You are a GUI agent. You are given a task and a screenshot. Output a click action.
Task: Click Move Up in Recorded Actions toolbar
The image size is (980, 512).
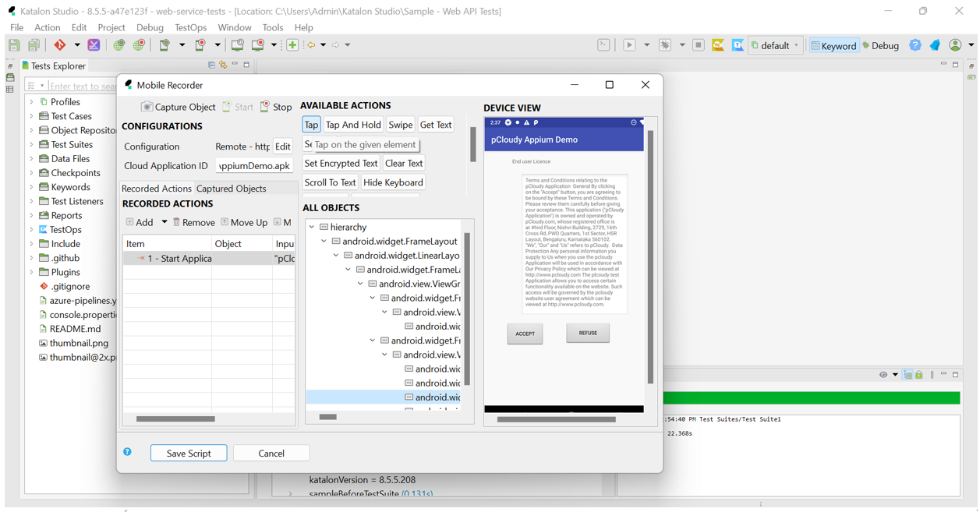point(245,222)
